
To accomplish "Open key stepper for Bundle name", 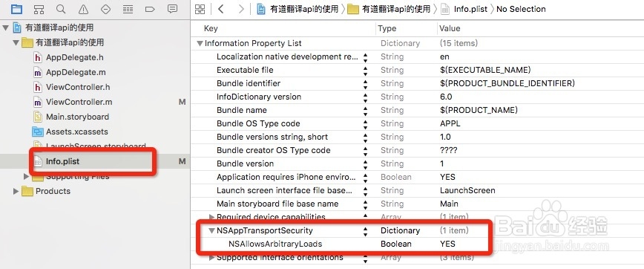I will coord(365,111).
